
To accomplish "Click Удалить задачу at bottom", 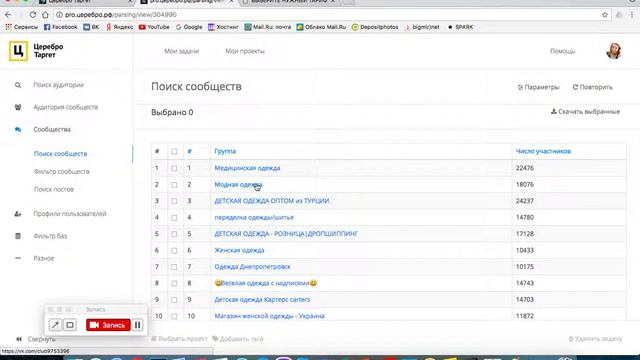I will tap(596, 339).
